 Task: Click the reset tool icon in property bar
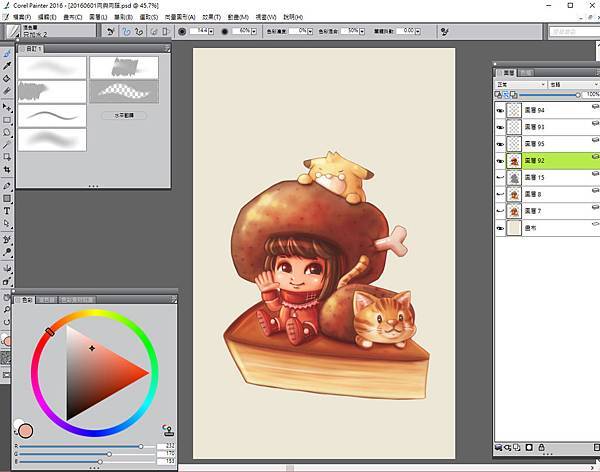pyautogui.click(x=111, y=31)
